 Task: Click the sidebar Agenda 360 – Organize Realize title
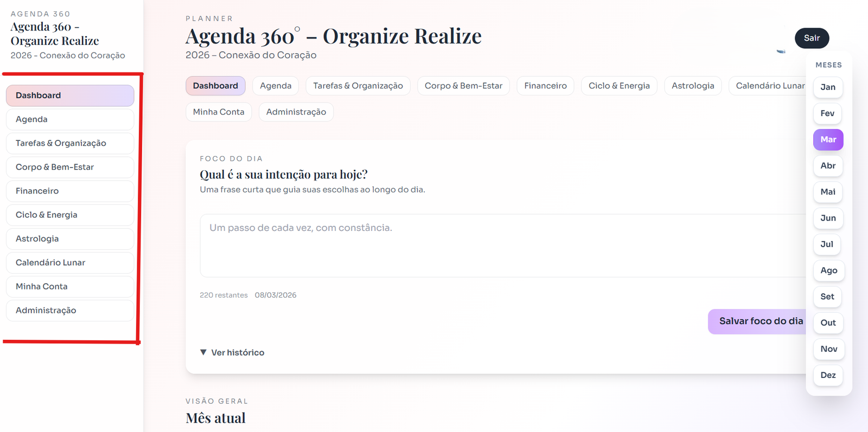55,34
